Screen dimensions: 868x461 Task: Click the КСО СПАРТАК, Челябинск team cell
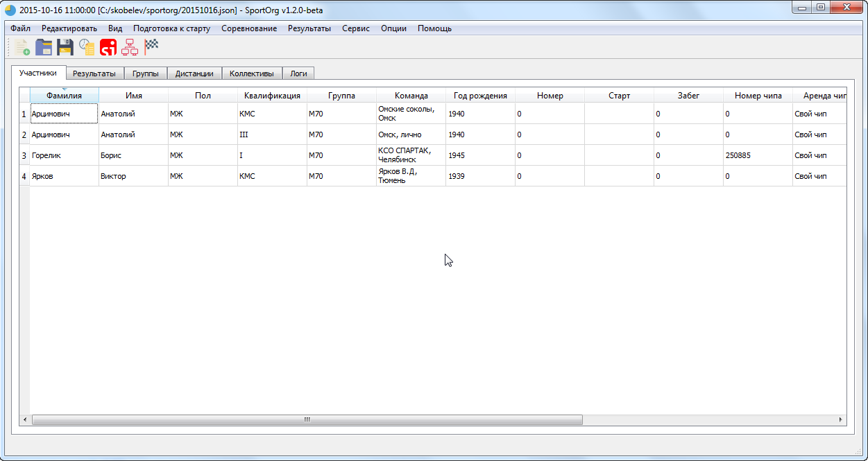click(411, 155)
